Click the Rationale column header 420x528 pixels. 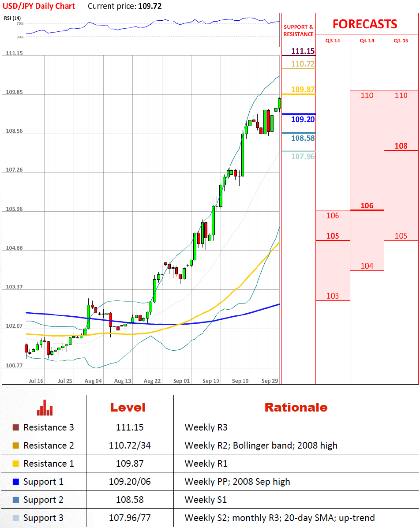(x=296, y=408)
